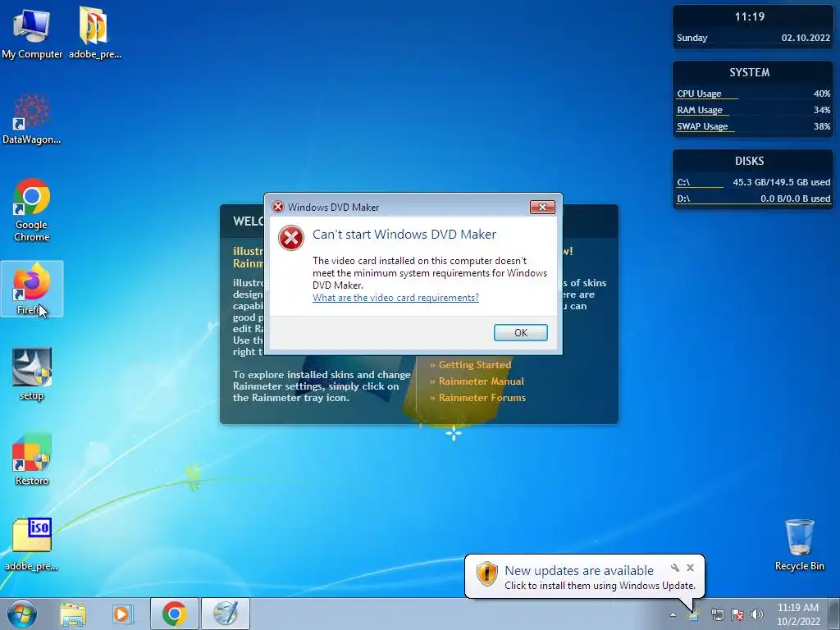Open the network tray icon
Viewport: 840px width, 630px height.
[717, 614]
